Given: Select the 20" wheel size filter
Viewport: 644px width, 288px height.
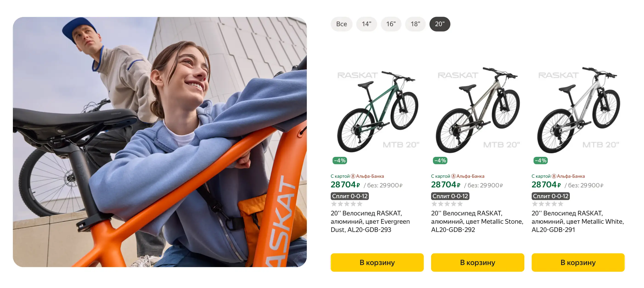Looking at the screenshot, I should click(x=440, y=24).
